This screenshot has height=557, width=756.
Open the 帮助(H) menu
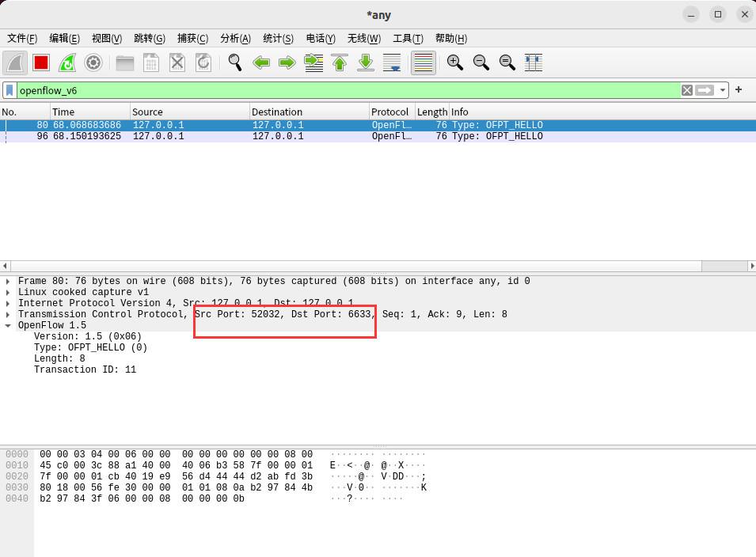click(450, 39)
